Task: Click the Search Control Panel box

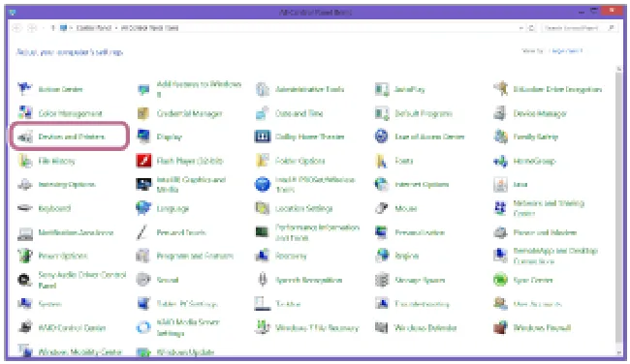Action: click(579, 28)
